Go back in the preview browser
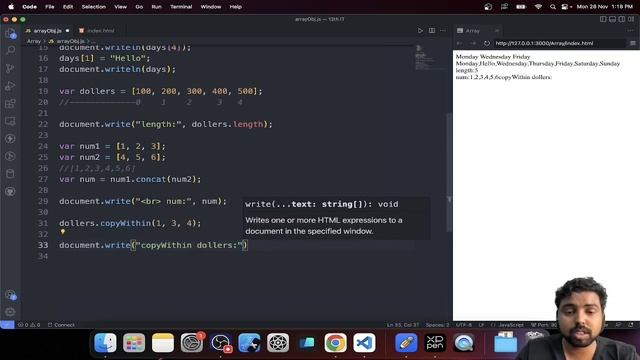This screenshot has width=640, height=360. (460, 43)
